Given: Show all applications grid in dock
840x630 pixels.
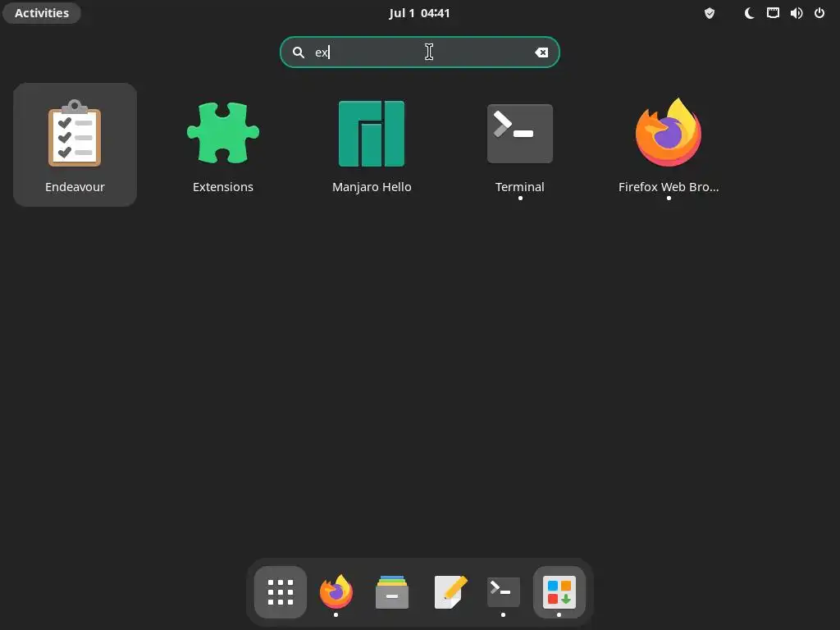Looking at the screenshot, I should click(281, 592).
